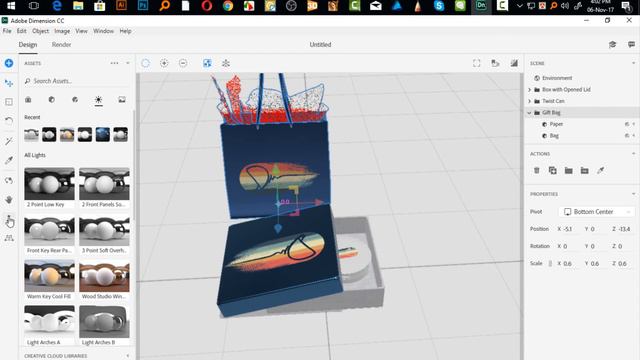Image resolution: width=640 pixels, height=360 pixels.
Task: Choose the Select and Scale tool
Action: [x=9, y=102]
